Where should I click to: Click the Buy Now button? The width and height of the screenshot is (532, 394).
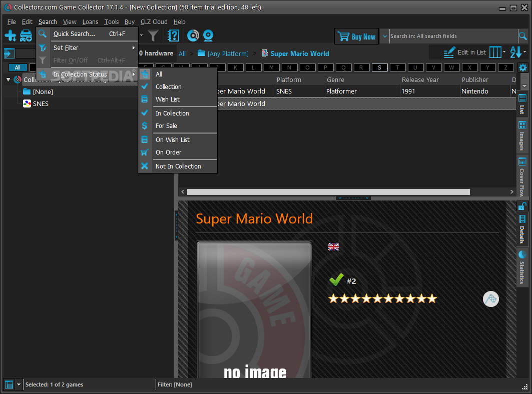[x=357, y=36]
